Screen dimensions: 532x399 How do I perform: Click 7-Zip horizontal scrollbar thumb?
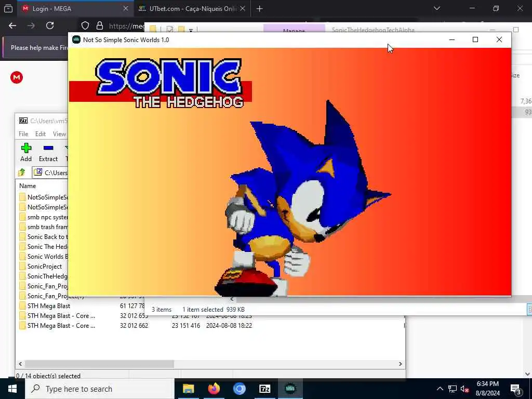[x=99, y=364]
